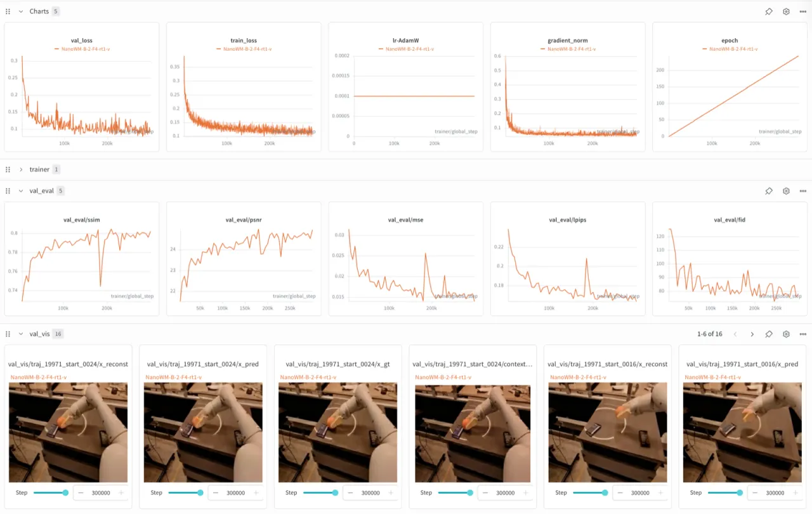Pin the Charts section
This screenshot has height=514, width=812.
click(769, 11)
